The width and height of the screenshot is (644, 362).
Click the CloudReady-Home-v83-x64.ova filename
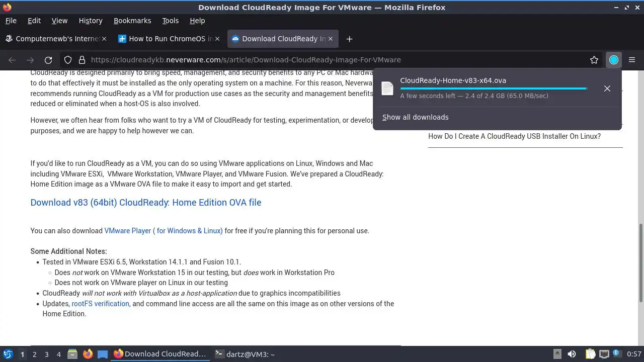point(453,80)
